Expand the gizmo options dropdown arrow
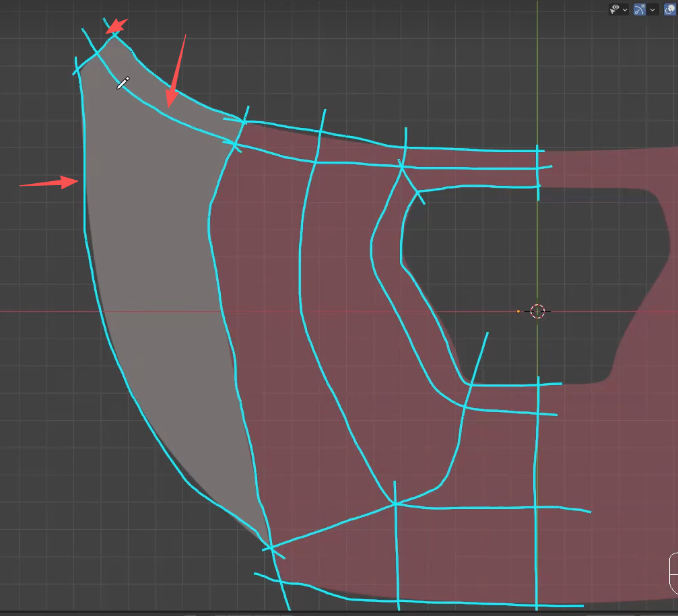This screenshot has width=678, height=616. click(x=652, y=9)
